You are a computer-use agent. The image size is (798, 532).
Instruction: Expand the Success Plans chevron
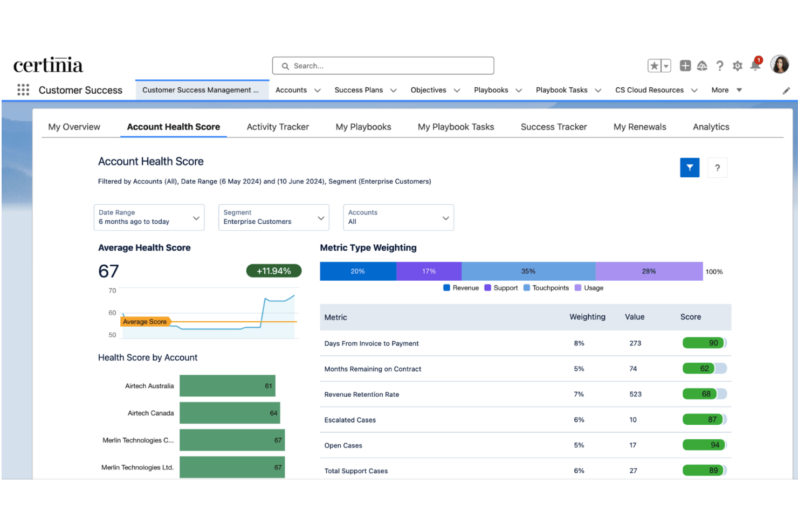point(394,91)
